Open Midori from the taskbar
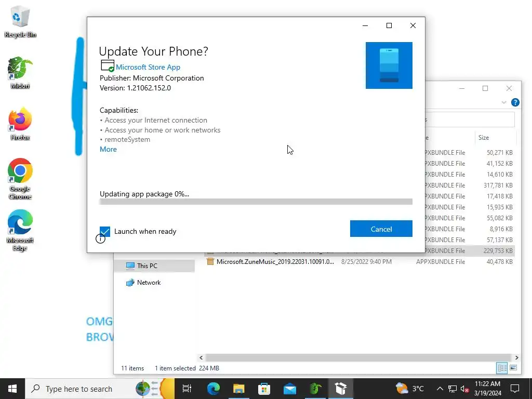Image resolution: width=532 pixels, height=399 pixels. (x=315, y=389)
